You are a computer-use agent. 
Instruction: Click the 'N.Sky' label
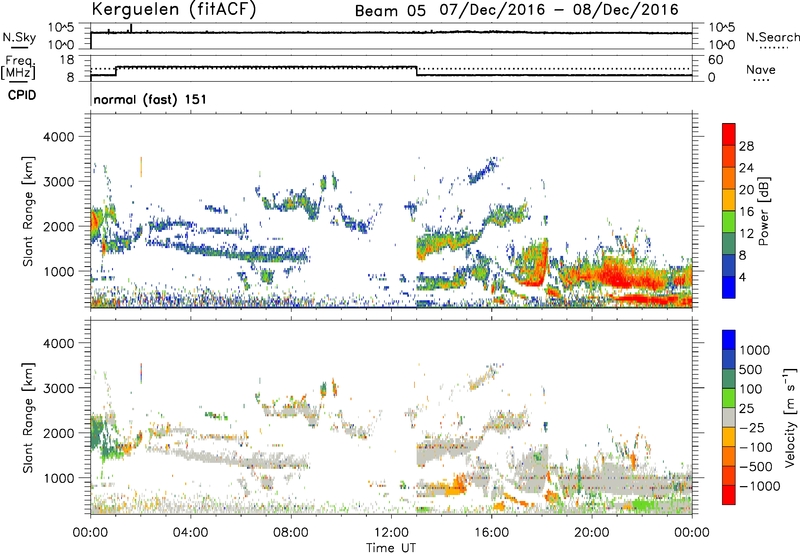click(19, 37)
